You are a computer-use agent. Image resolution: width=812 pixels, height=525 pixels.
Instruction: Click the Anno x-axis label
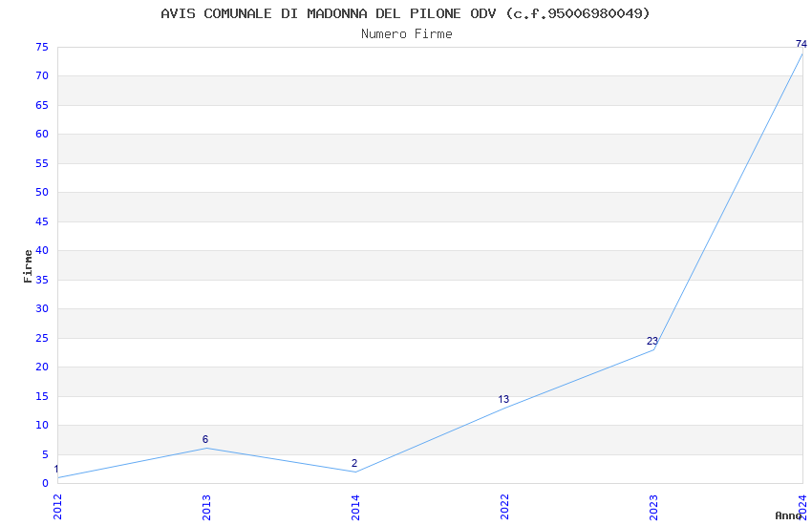[788, 515]
